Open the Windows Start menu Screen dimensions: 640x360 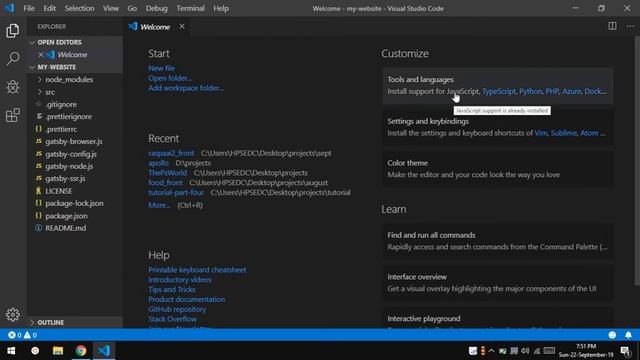coord(11,351)
